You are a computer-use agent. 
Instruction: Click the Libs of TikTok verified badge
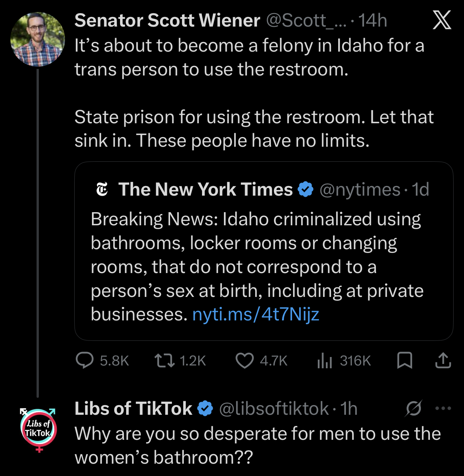click(x=205, y=408)
